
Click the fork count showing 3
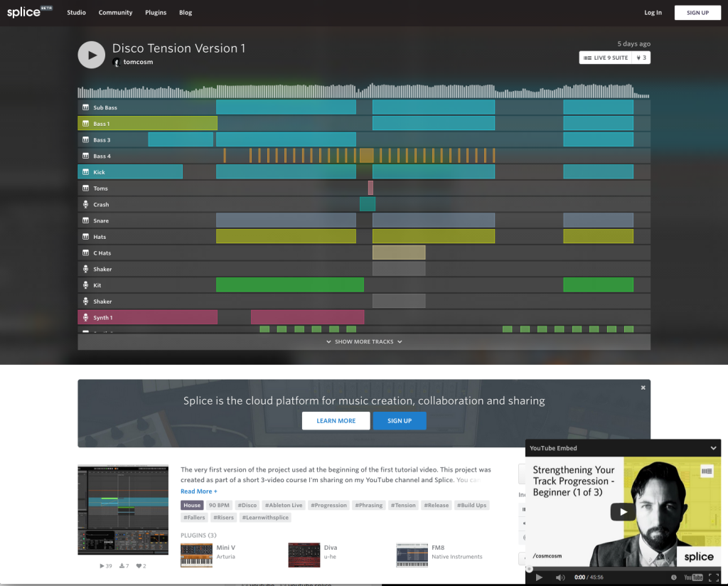point(641,58)
